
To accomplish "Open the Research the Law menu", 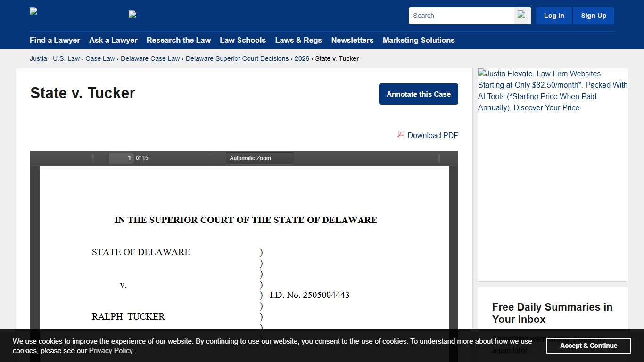I will (179, 41).
